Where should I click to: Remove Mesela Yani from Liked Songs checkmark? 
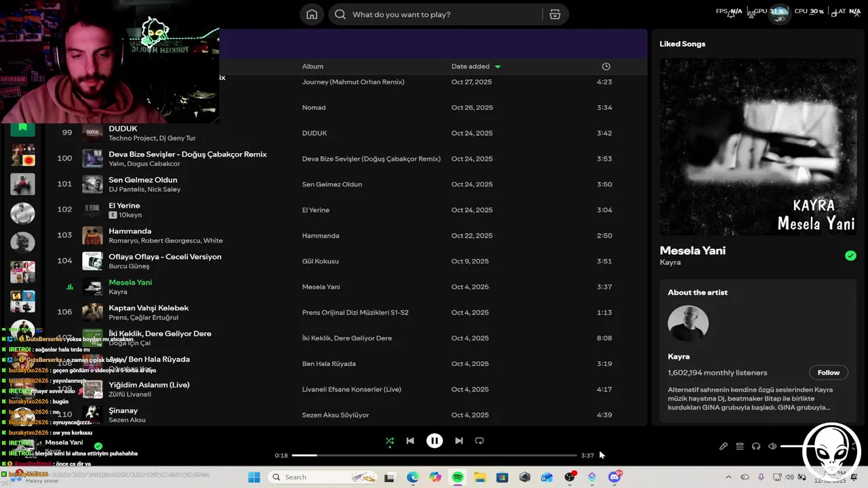tap(850, 256)
